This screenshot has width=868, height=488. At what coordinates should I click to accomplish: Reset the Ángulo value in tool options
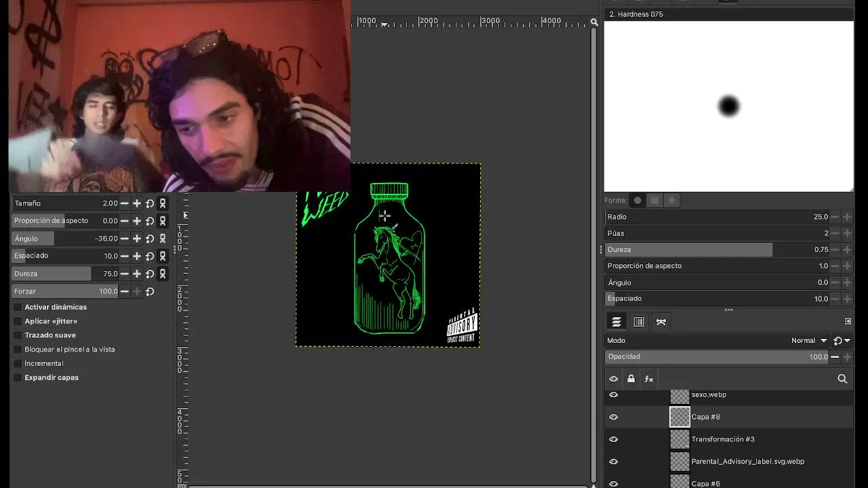click(150, 239)
